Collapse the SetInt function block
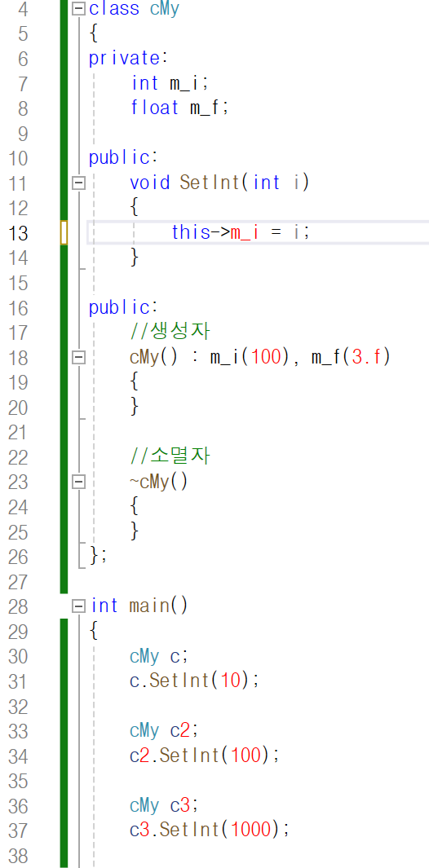The height and width of the screenshot is (868, 429). [79, 183]
